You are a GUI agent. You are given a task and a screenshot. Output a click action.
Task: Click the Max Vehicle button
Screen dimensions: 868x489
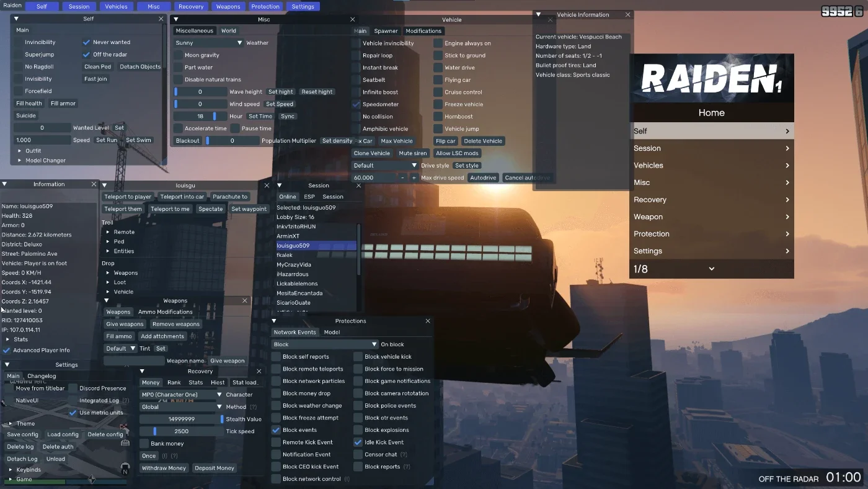tap(397, 141)
